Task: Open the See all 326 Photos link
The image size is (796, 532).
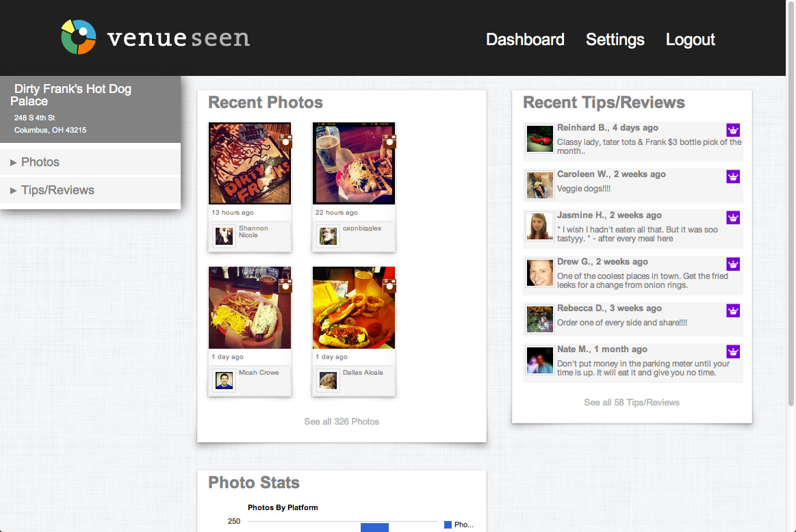Action: coord(342,421)
